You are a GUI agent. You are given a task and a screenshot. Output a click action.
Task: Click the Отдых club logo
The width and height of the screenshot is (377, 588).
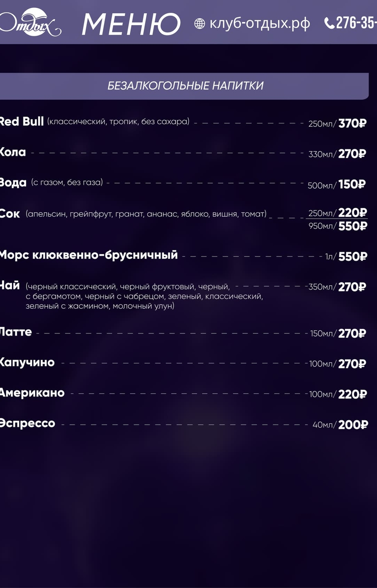pyautogui.click(x=30, y=23)
